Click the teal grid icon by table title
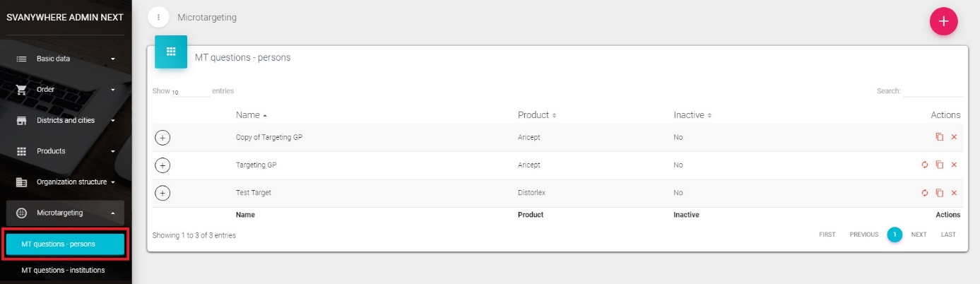980x284 pixels. coord(170,52)
